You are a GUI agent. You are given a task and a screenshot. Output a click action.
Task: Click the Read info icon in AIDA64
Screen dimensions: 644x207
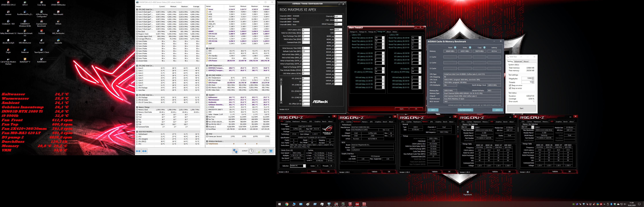[455, 47]
